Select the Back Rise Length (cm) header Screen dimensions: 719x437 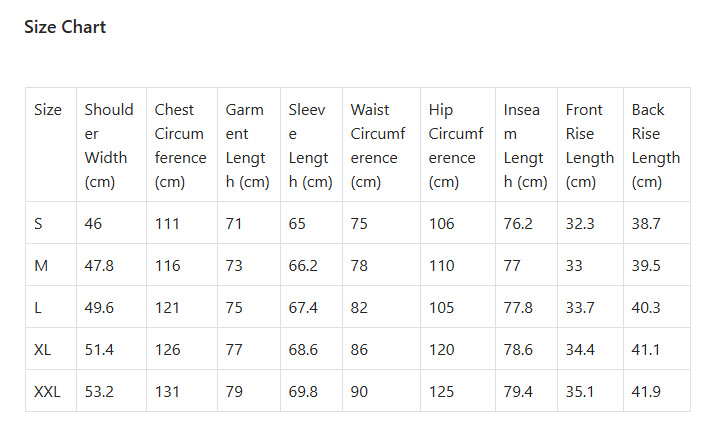click(655, 145)
